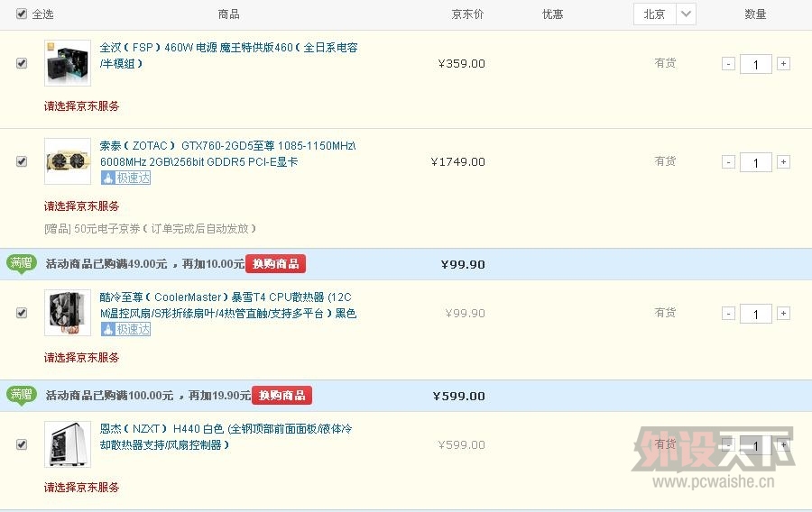Toggle the 全选 select-all checkbox

click(22, 14)
